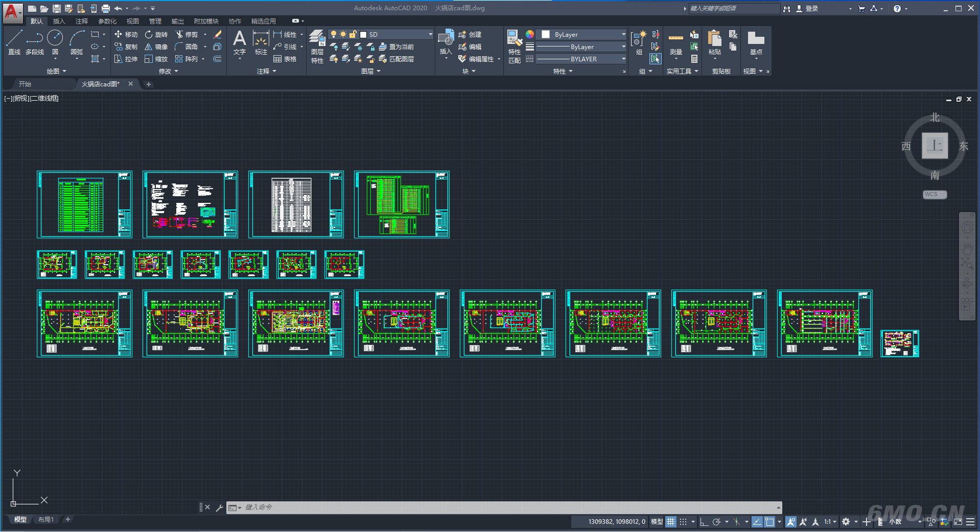
Task: Click 置为当前 (Make Current) layer button
Action: point(396,47)
